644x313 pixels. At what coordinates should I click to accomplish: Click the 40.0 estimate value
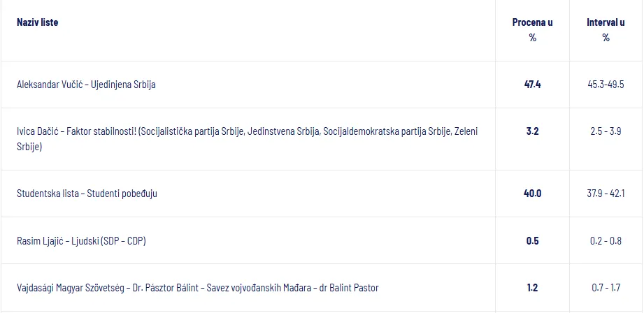[x=532, y=194]
